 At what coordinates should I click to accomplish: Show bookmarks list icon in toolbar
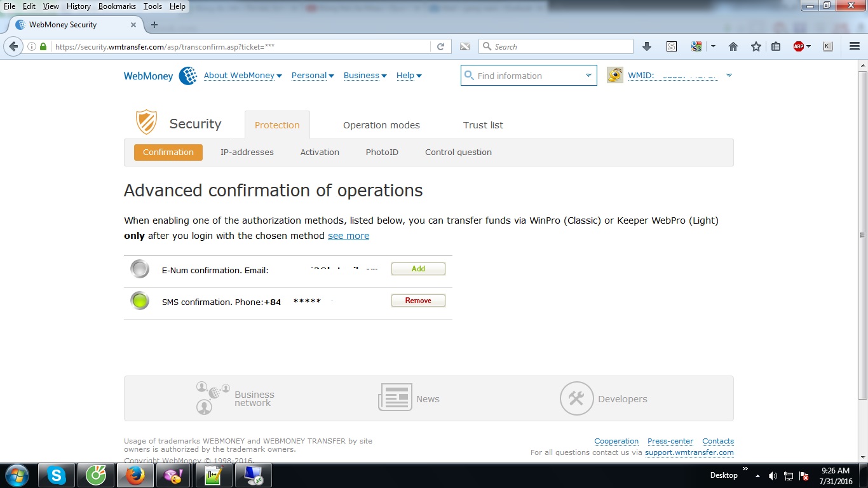point(776,46)
